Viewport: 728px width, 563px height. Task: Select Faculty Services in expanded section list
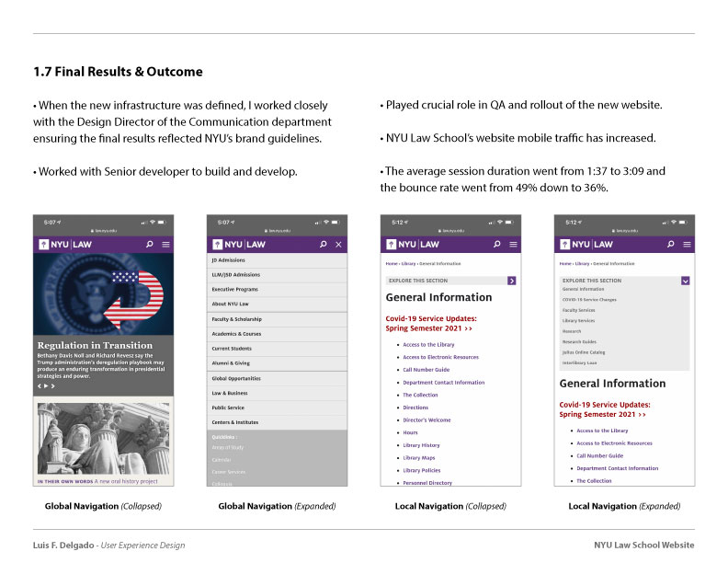pos(578,310)
